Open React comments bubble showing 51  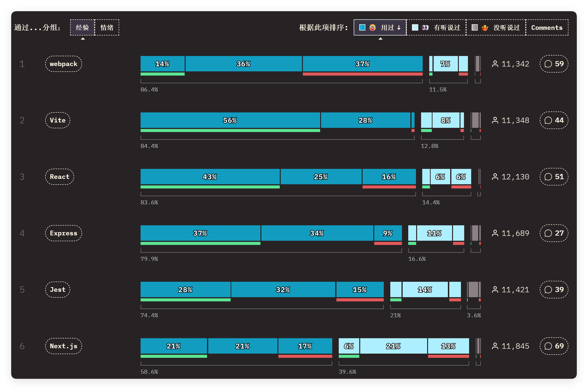click(554, 177)
